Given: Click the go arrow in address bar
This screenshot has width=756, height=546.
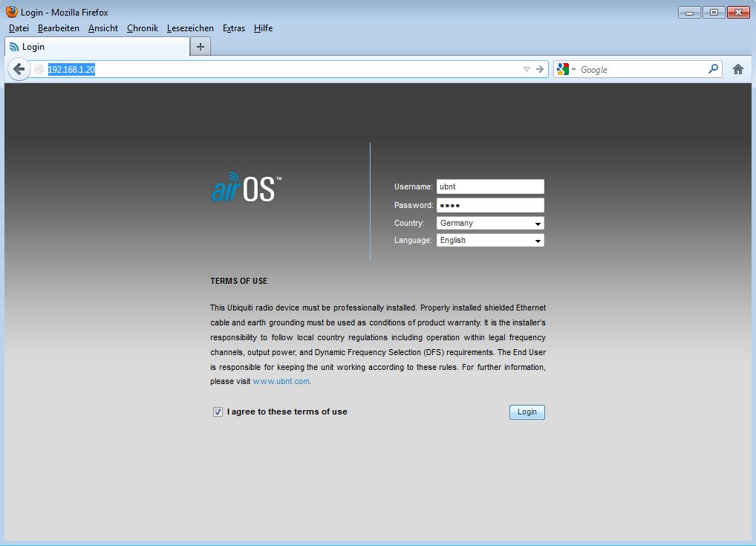Looking at the screenshot, I should click(540, 69).
